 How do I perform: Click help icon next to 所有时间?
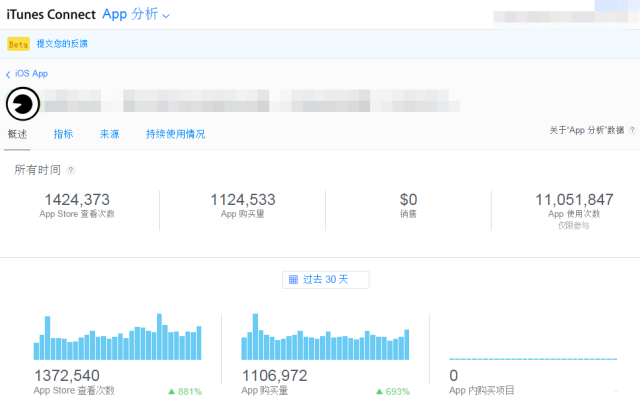(x=71, y=170)
